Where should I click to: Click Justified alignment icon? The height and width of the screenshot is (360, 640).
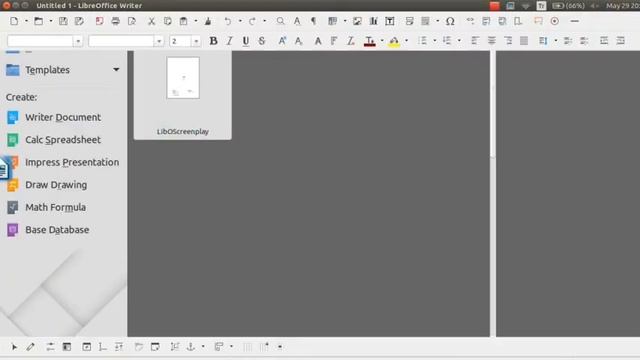(x=524, y=41)
